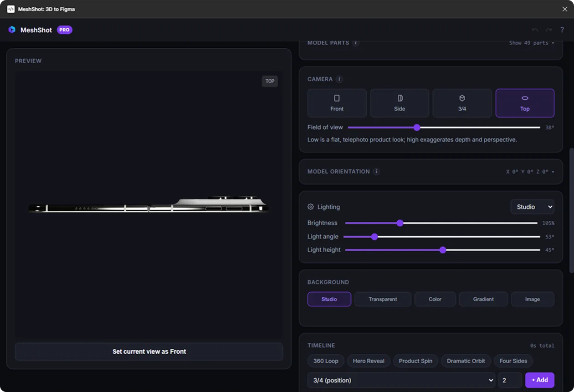The width and height of the screenshot is (574, 392).
Task: Apply the Dramatic Orbit timeline preset
Action: point(466,361)
